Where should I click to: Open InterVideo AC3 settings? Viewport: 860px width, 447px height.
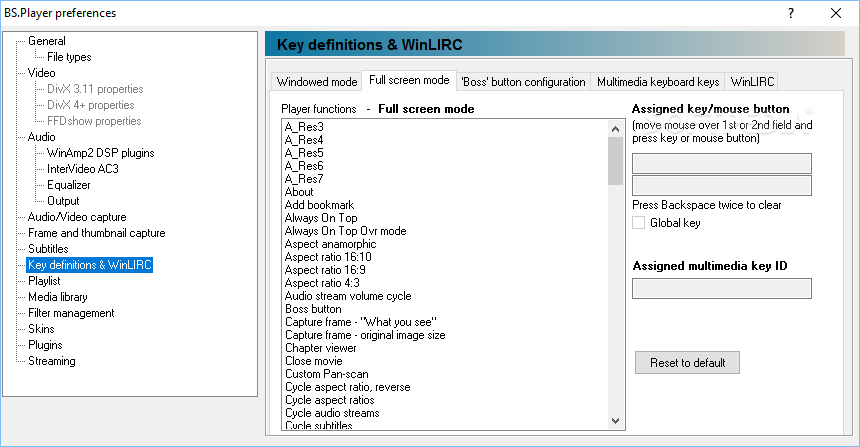pyautogui.click(x=83, y=169)
